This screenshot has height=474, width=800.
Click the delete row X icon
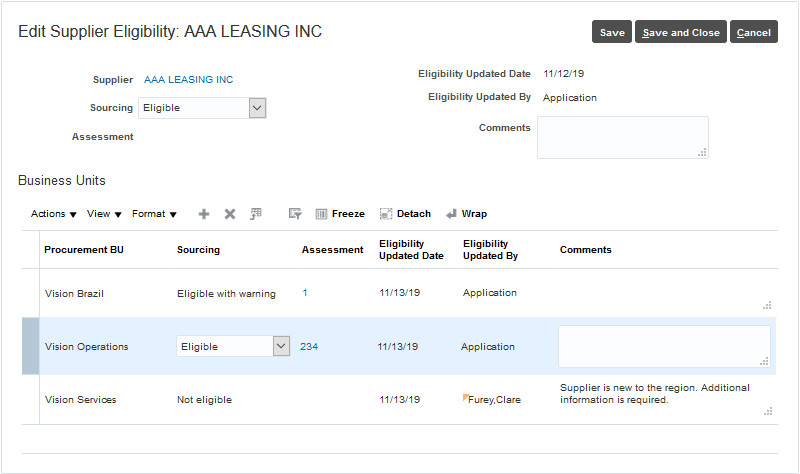[x=230, y=214]
